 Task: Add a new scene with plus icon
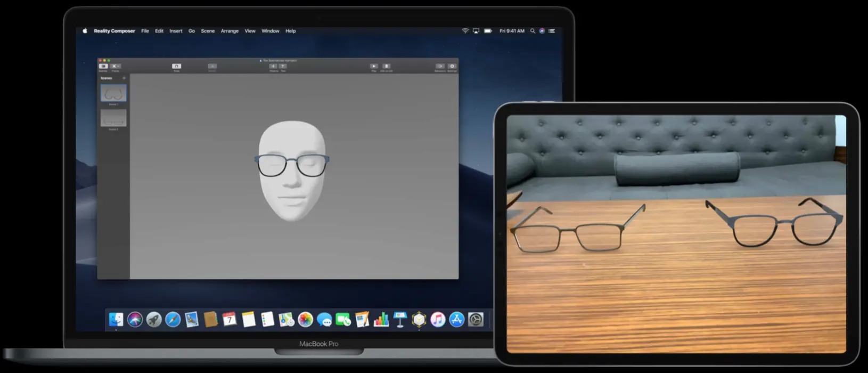(124, 78)
